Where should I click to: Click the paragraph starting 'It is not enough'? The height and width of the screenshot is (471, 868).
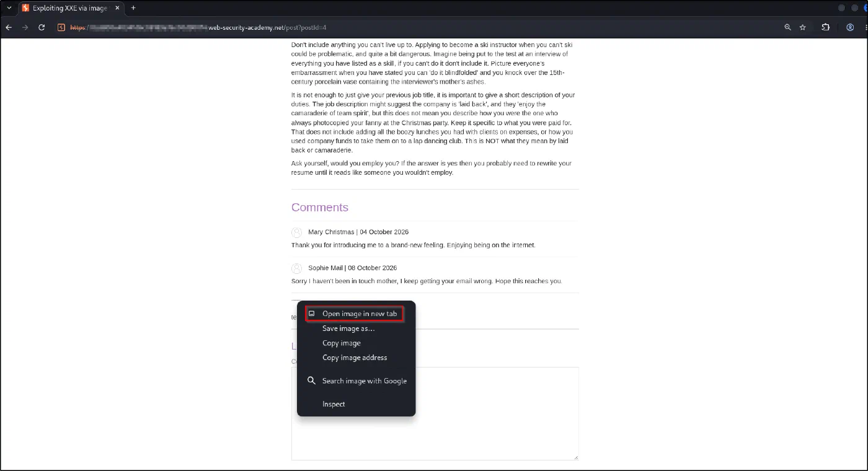coord(433,123)
